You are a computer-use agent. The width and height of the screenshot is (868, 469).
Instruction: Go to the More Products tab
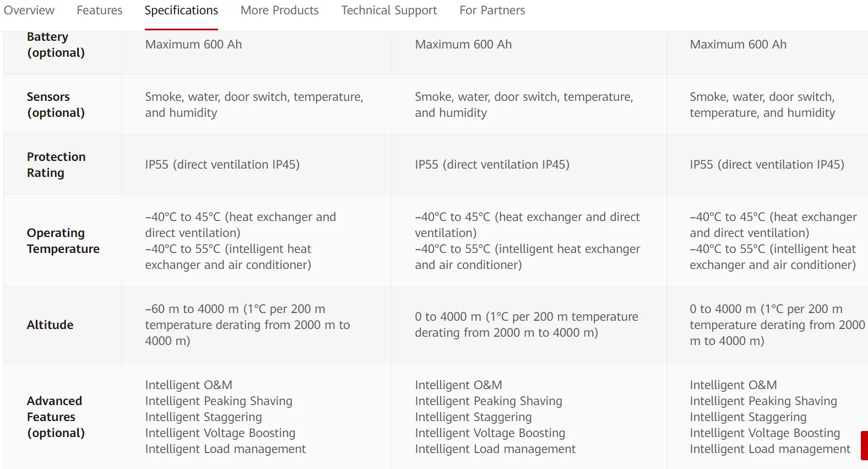click(279, 10)
